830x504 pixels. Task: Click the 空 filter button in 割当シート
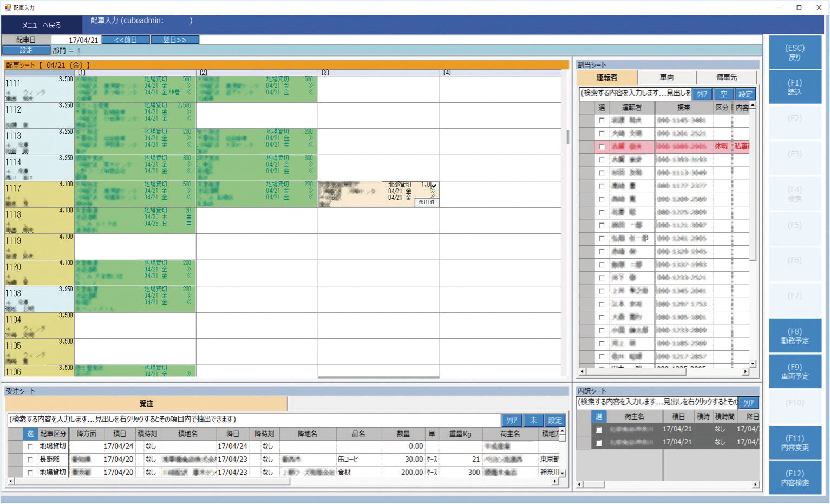pos(723,94)
